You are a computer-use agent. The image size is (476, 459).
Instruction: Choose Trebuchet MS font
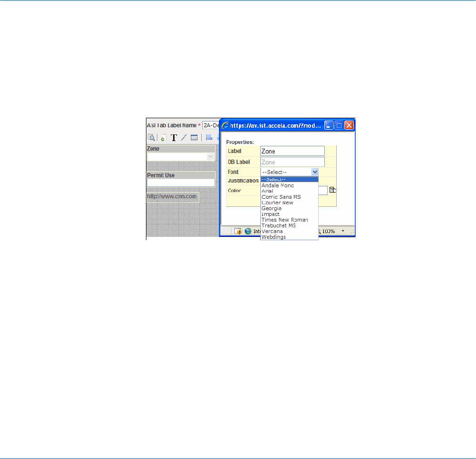290,226
